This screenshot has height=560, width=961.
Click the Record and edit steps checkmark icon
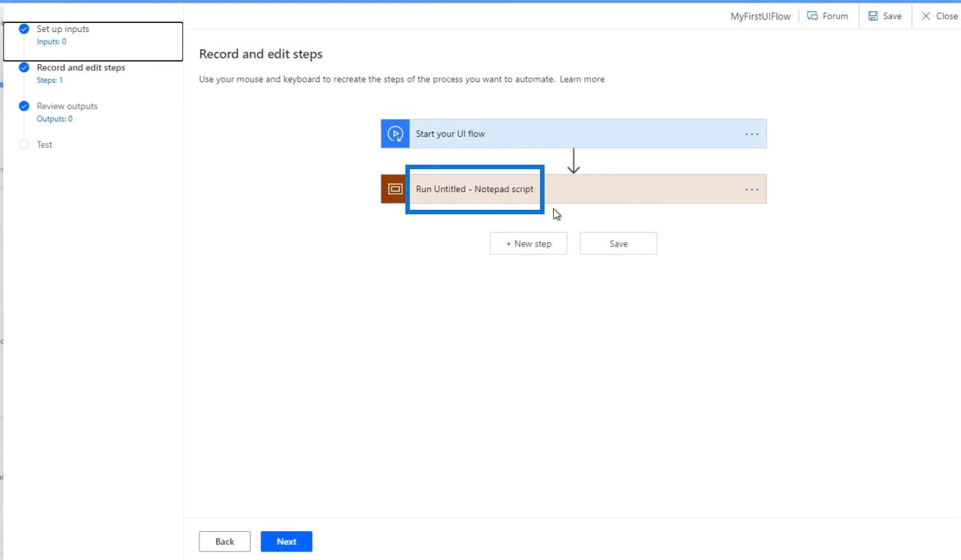24,67
